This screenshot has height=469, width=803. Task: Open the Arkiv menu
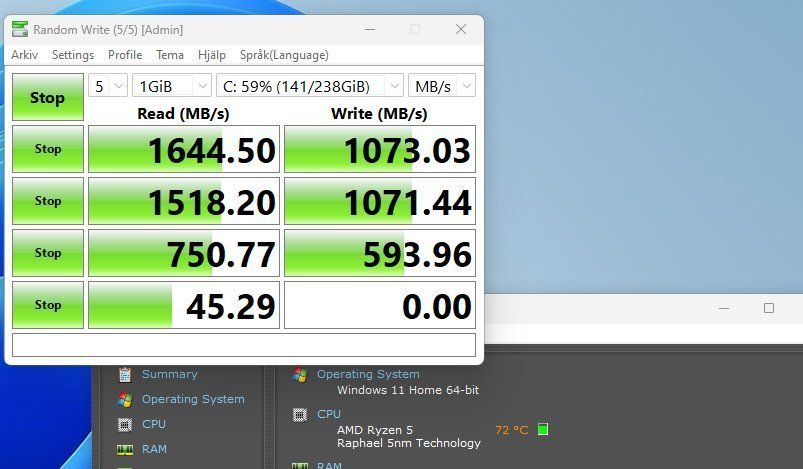[25, 55]
